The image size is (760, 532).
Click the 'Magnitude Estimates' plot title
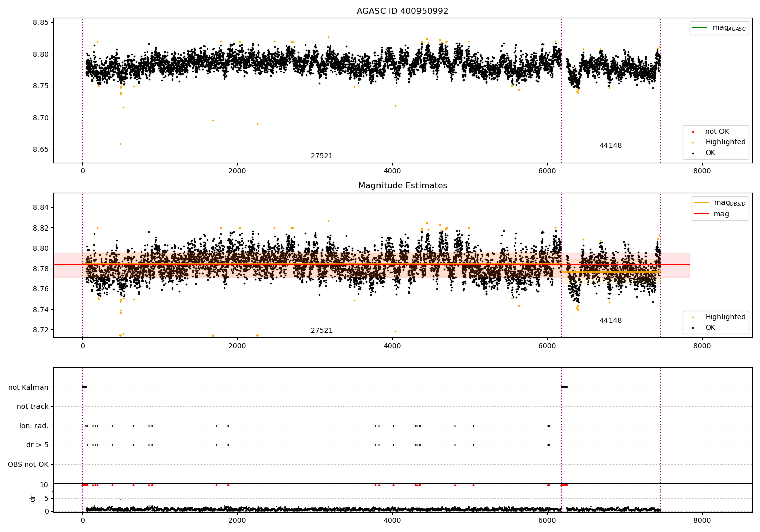(x=402, y=186)
